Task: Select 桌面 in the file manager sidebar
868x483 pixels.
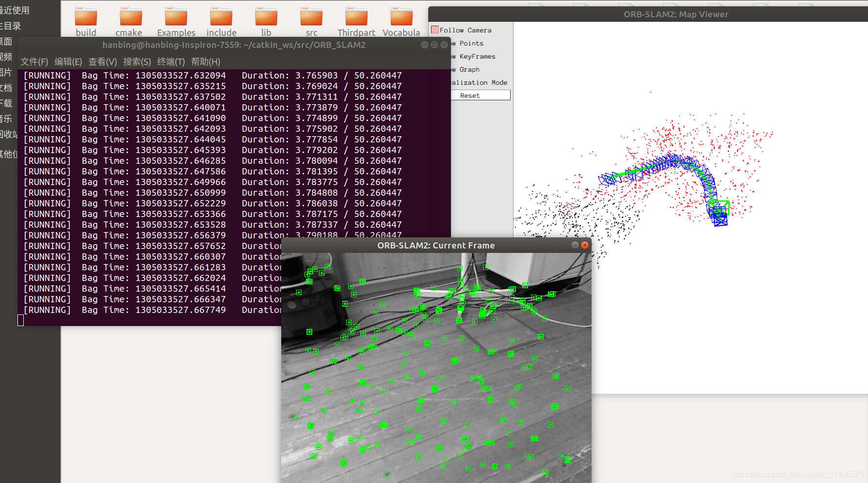Action: point(6,41)
